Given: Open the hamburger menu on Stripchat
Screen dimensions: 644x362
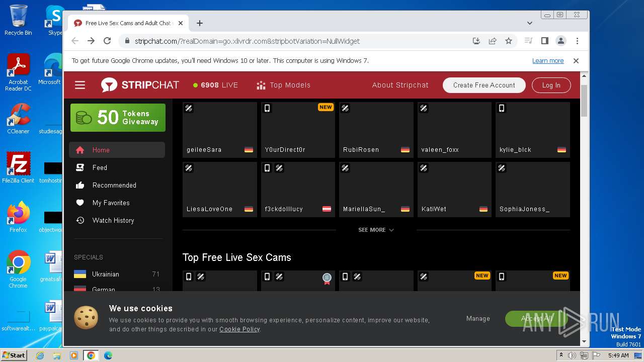Looking at the screenshot, I should coord(80,85).
